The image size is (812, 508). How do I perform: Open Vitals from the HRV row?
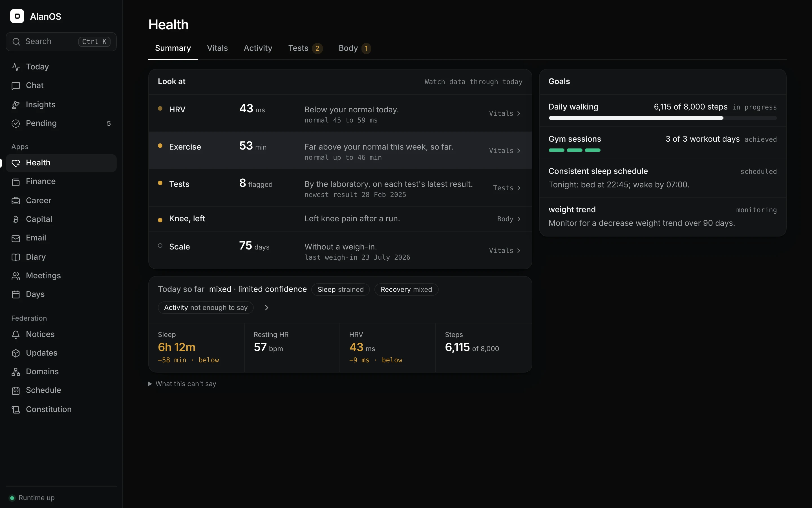pyautogui.click(x=505, y=113)
